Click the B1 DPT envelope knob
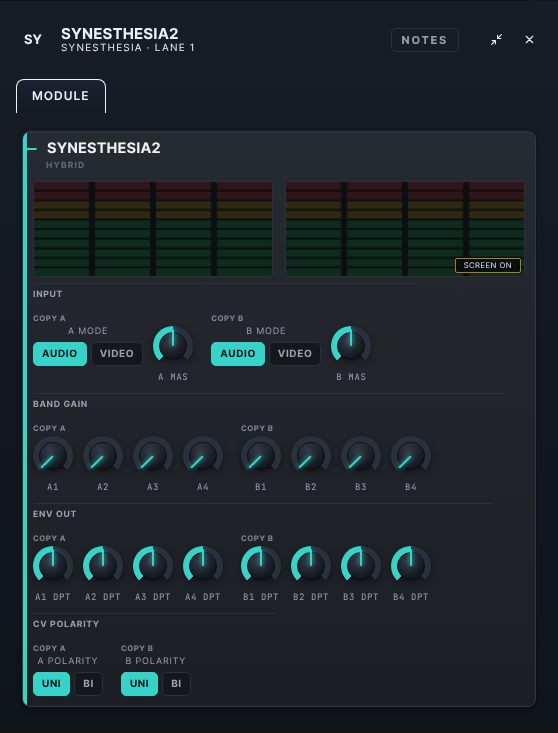Viewport: 558px width, 733px height. click(x=261, y=566)
